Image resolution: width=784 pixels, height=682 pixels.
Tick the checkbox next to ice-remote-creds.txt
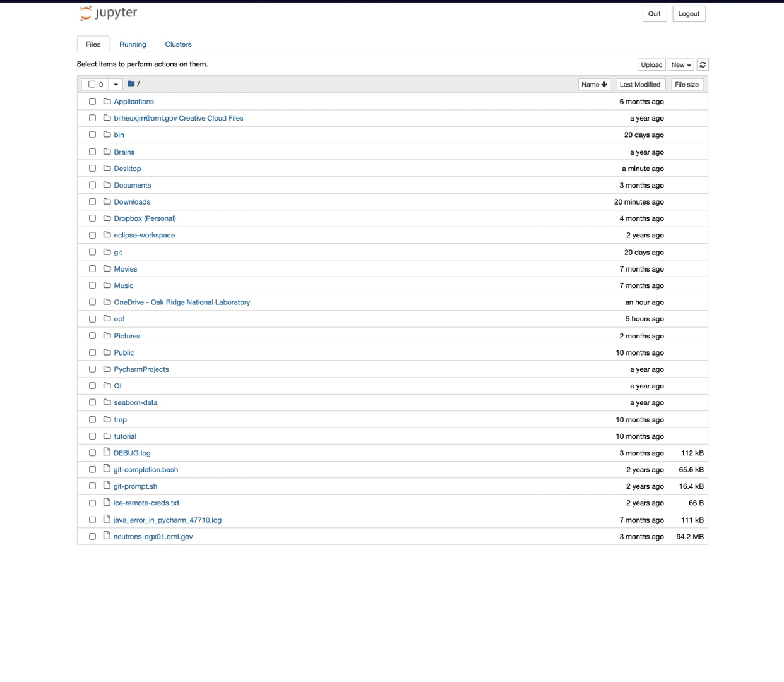92,503
